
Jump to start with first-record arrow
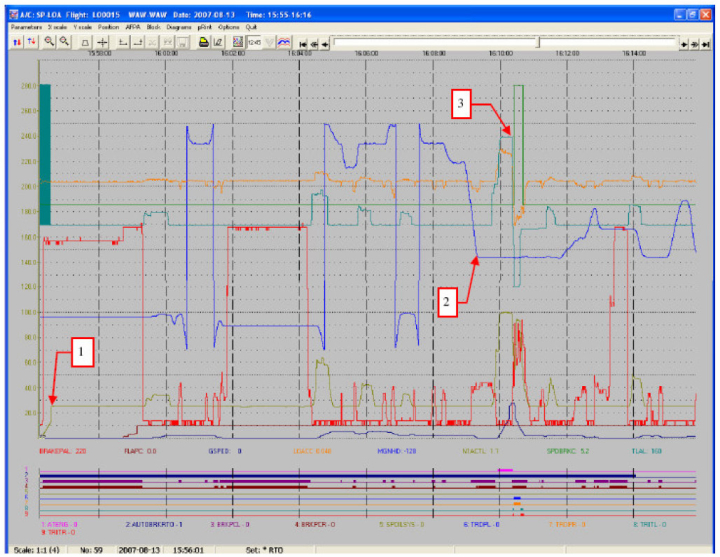point(303,44)
